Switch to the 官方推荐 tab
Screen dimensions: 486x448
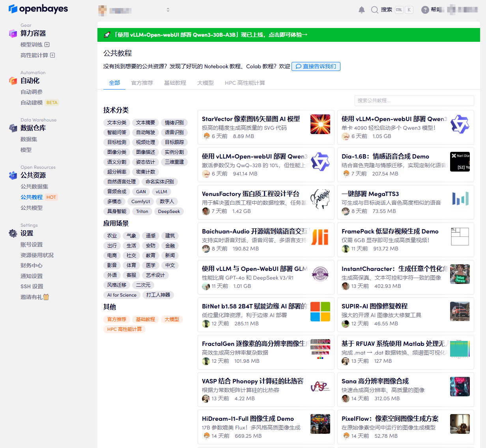click(142, 83)
